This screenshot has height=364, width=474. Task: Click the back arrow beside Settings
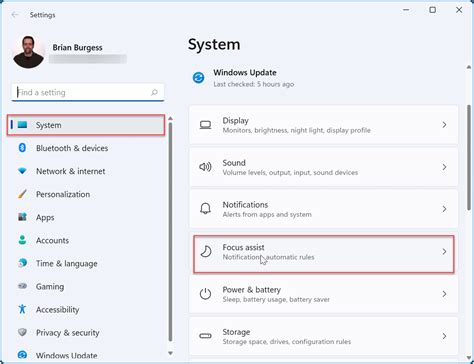coord(15,15)
